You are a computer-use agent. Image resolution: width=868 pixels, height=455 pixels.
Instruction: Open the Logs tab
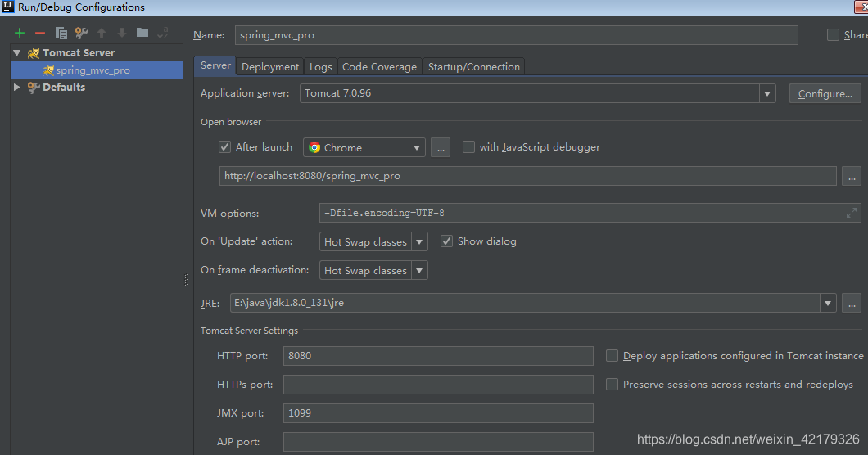click(320, 66)
